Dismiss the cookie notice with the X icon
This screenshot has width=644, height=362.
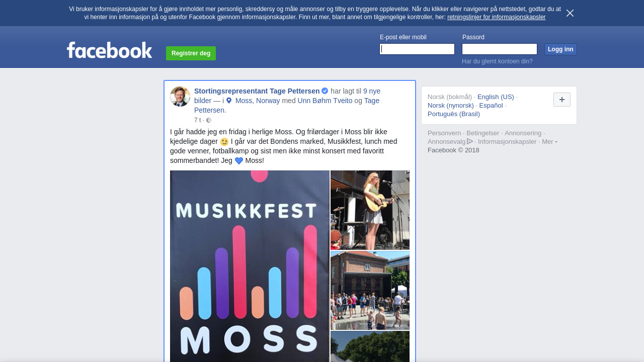(570, 13)
